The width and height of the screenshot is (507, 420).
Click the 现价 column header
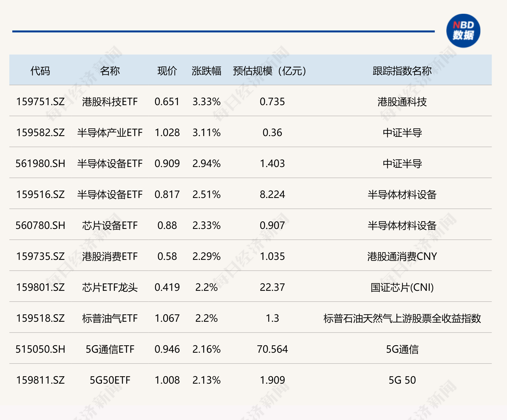click(x=167, y=71)
